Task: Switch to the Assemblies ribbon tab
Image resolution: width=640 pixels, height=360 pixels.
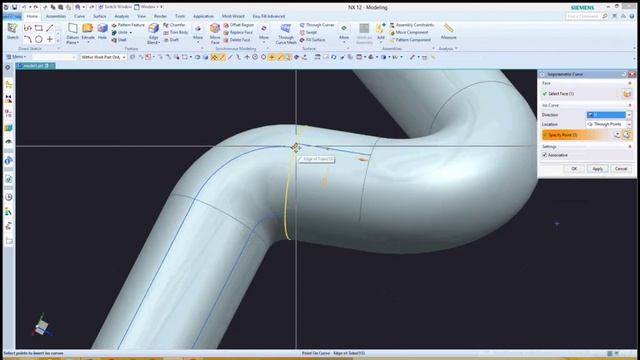Action: 56,16
